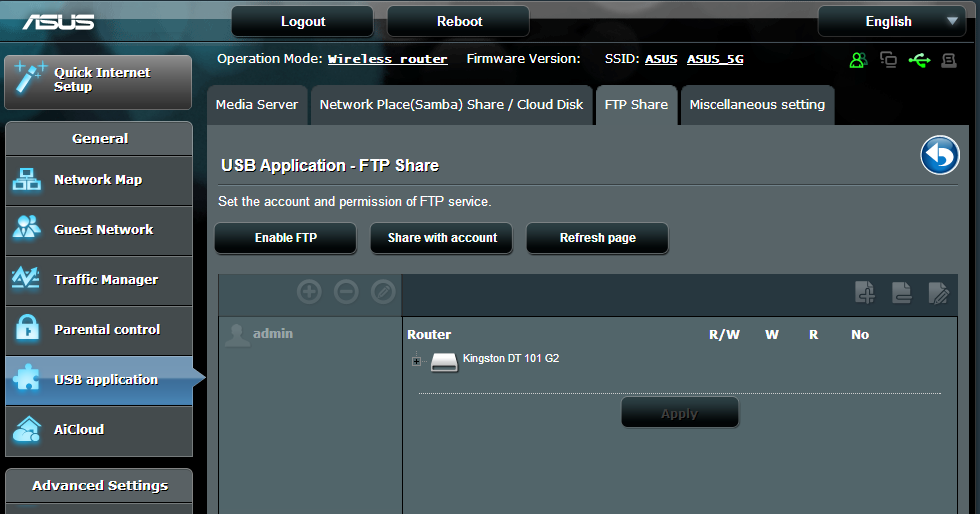Click the Advanced Settings section header
980x514 pixels.
coord(99,486)
